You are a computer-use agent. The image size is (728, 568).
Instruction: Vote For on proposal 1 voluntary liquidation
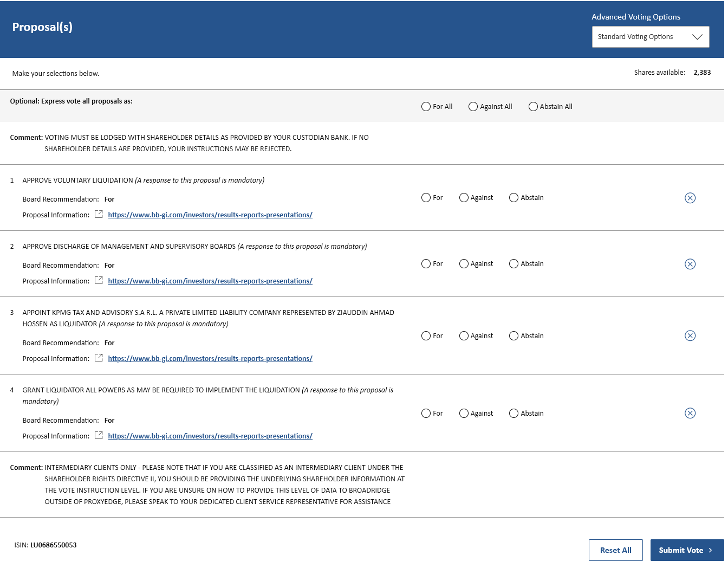click(426, 198)
